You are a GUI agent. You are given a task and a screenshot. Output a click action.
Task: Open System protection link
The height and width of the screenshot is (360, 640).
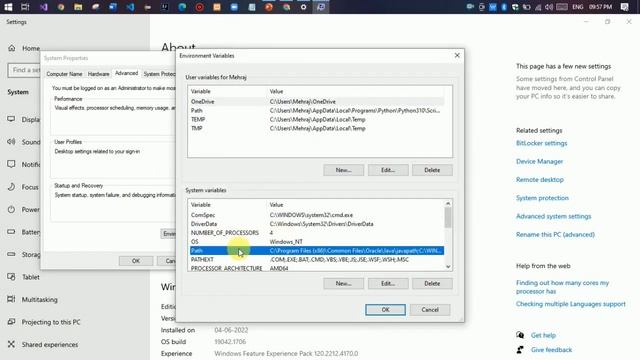pyautogui.click(x=542, y=198)
